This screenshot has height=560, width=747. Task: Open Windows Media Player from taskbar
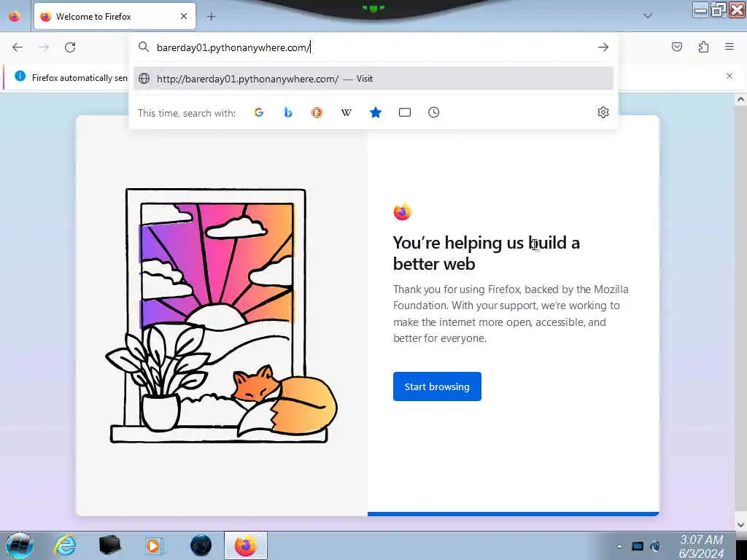pos(155,545)
